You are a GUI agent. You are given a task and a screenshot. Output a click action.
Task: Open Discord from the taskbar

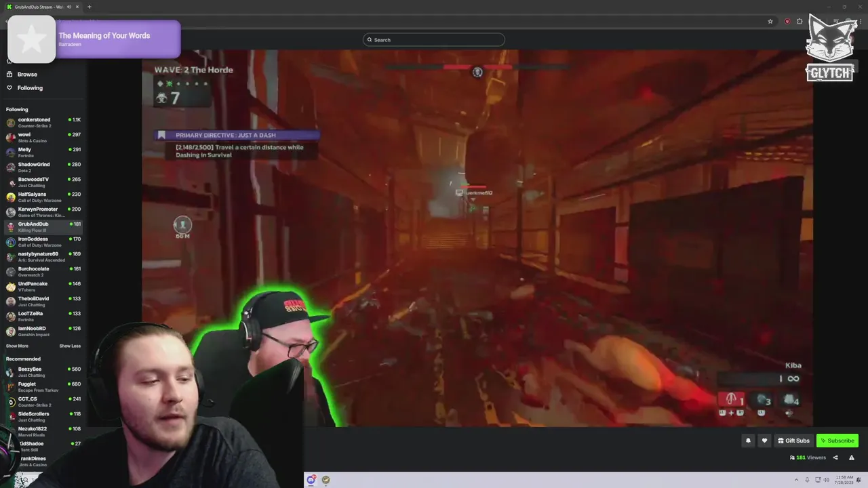coord(311,480)
